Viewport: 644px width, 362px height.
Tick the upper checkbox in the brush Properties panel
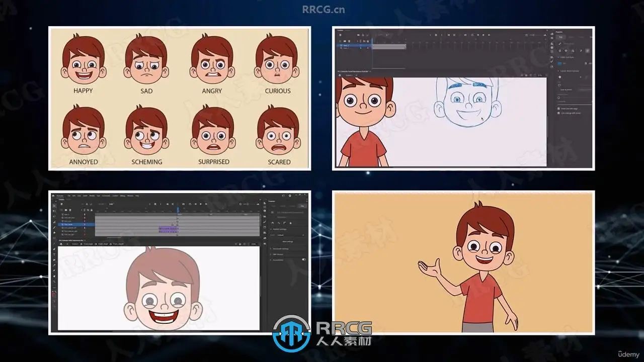558,109
